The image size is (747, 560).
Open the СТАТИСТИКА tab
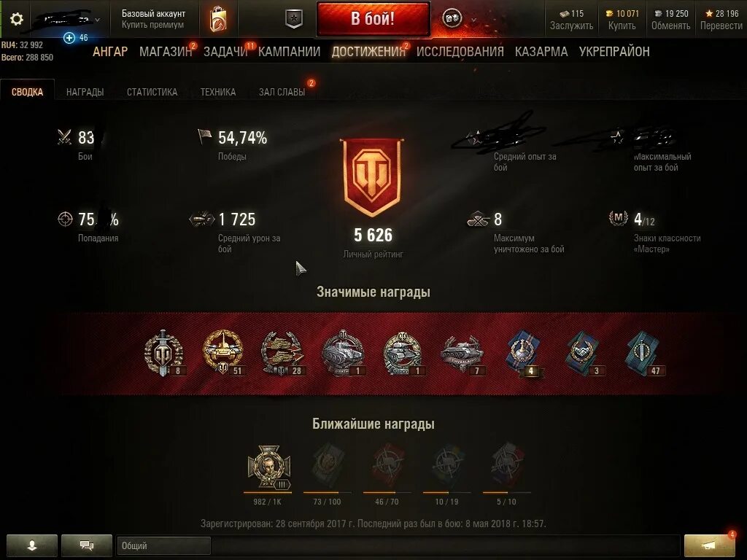(x=152, y=92)
